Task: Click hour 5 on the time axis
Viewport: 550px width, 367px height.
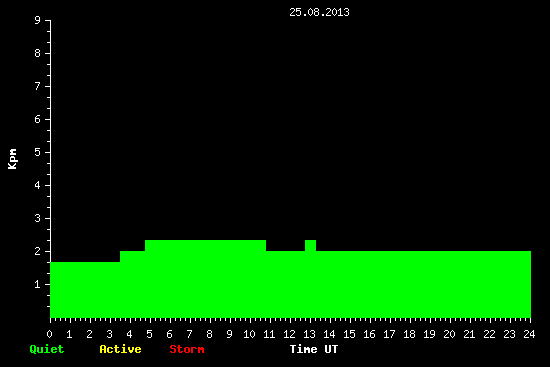Action: [x=149, y=334]
